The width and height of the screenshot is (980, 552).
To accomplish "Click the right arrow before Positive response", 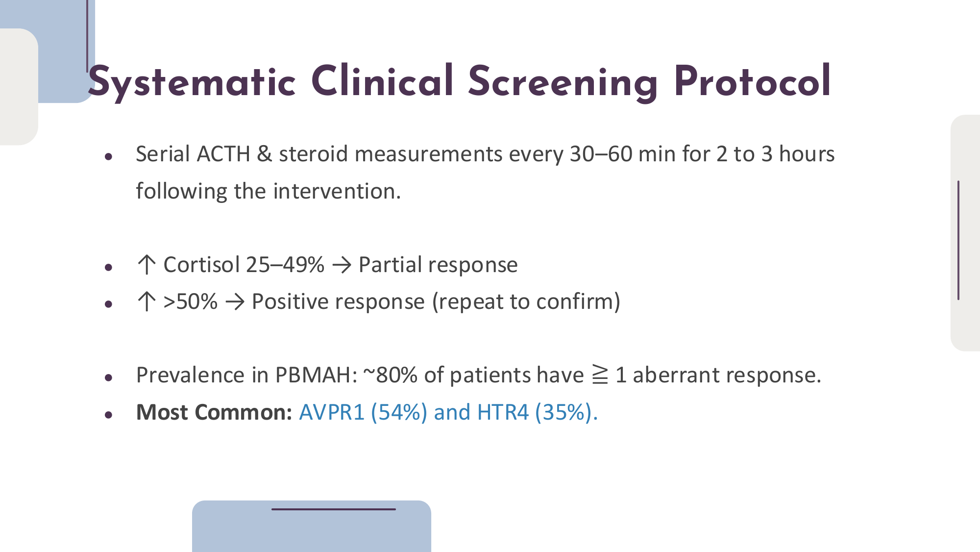I will [x=235, y=302].
